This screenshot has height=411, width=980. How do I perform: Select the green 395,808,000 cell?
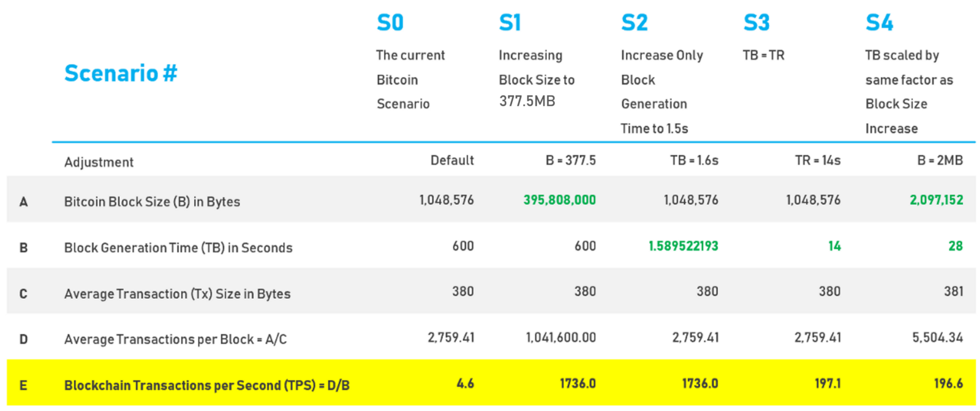click(x=559, y=200)
